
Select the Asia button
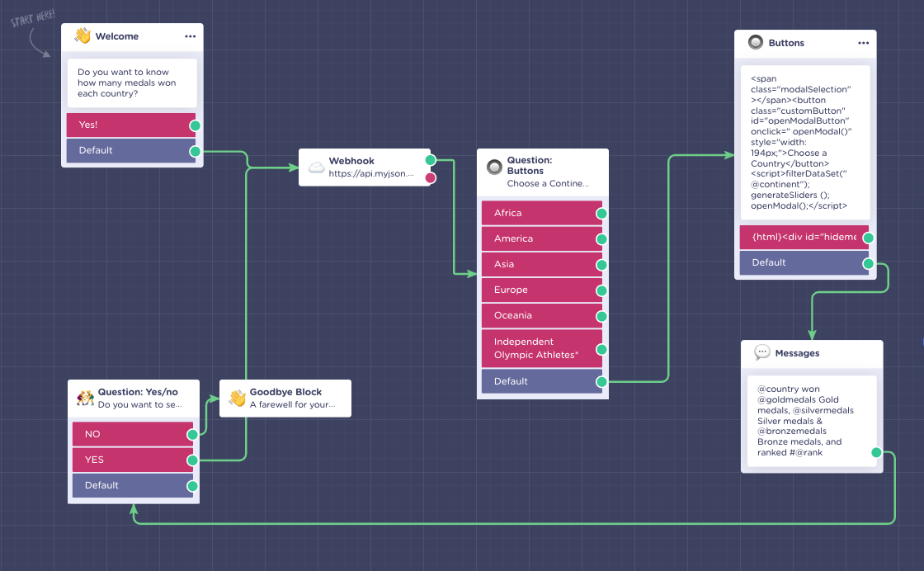(x=541, y=264)
